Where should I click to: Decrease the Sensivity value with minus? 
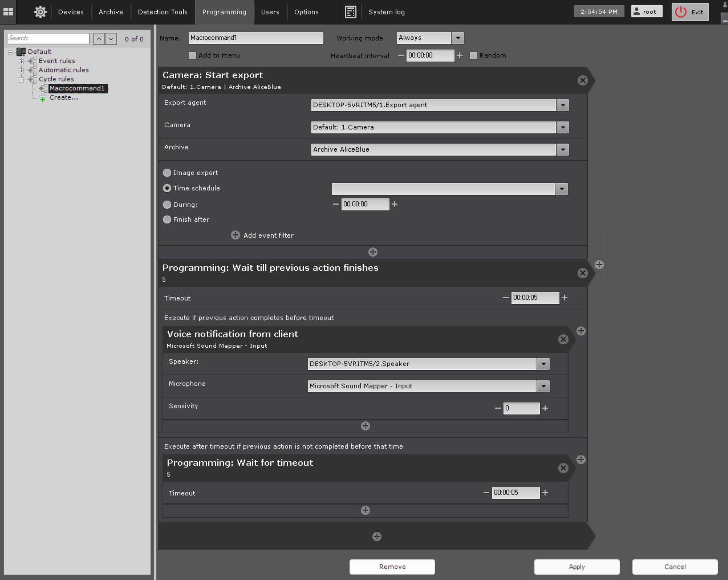click(x=498, y=408)
